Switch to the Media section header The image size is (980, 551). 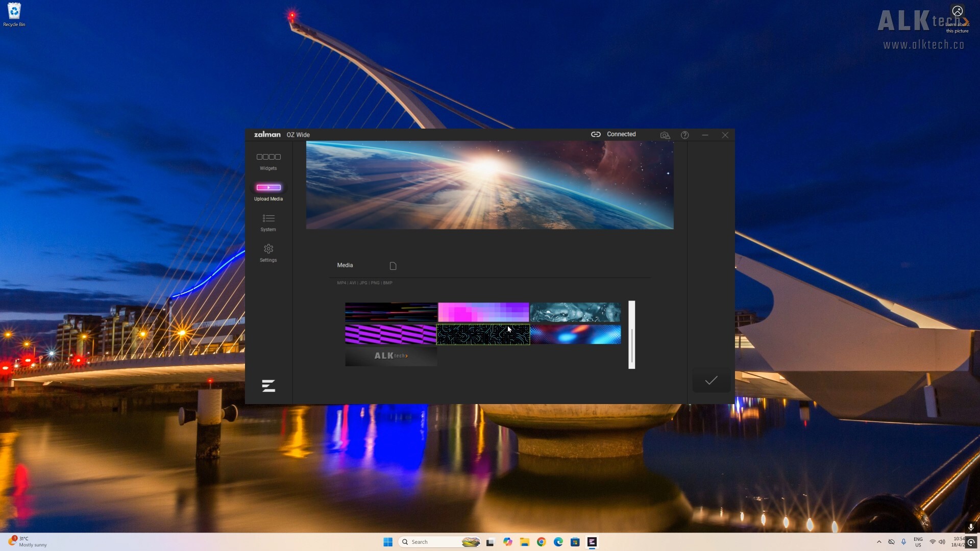345,265
